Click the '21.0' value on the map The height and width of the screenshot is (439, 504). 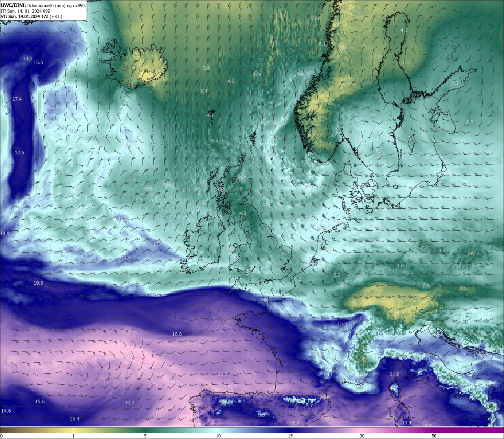point(395,374)
